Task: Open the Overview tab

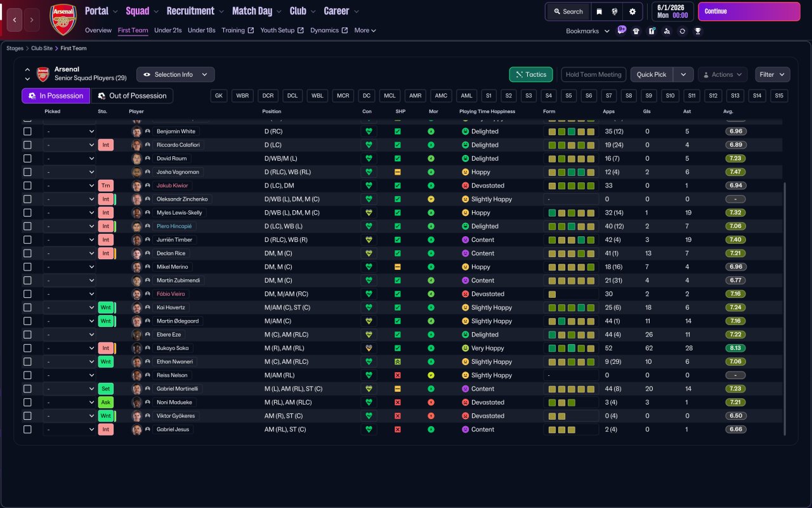Action: click(x=98, y=30)
